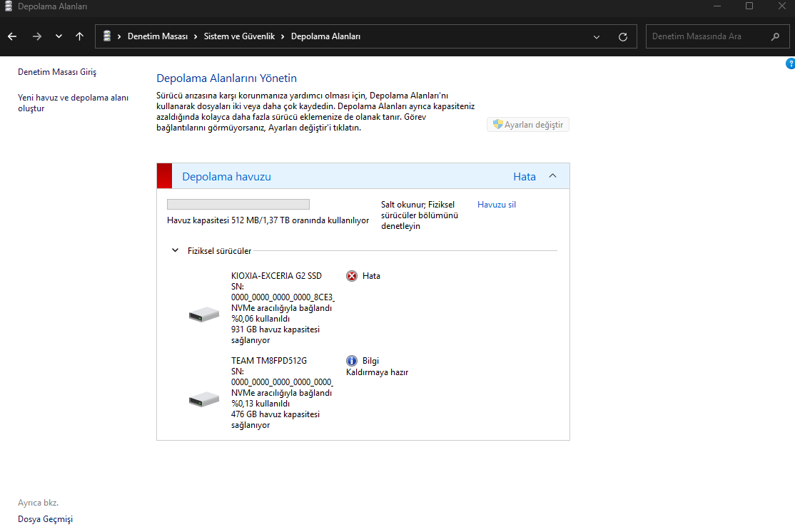This screenshot has width=795, height=532.
Task: Click the Depolama Alanlarını Yönetin heading
Action: tap(227, 78)
